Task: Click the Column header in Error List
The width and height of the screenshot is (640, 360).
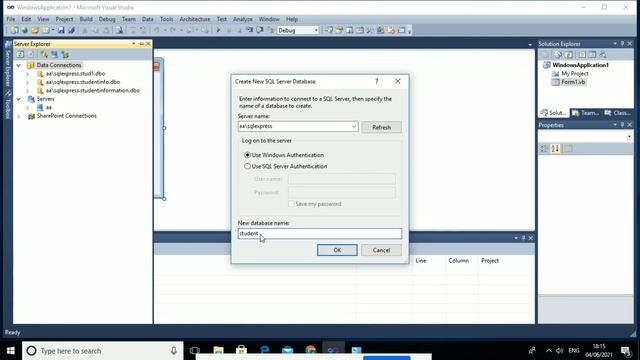Action: [x=458, y=260]
